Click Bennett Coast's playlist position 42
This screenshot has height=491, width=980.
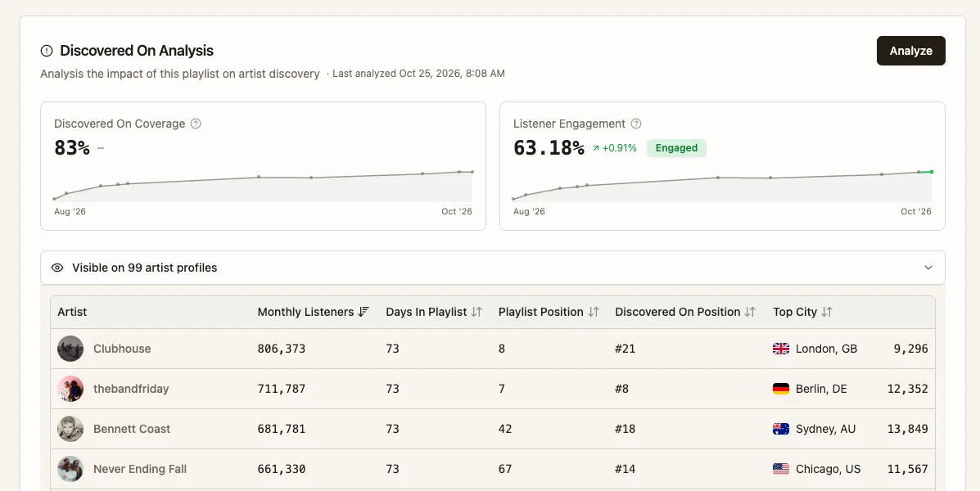tap(505, 429)
